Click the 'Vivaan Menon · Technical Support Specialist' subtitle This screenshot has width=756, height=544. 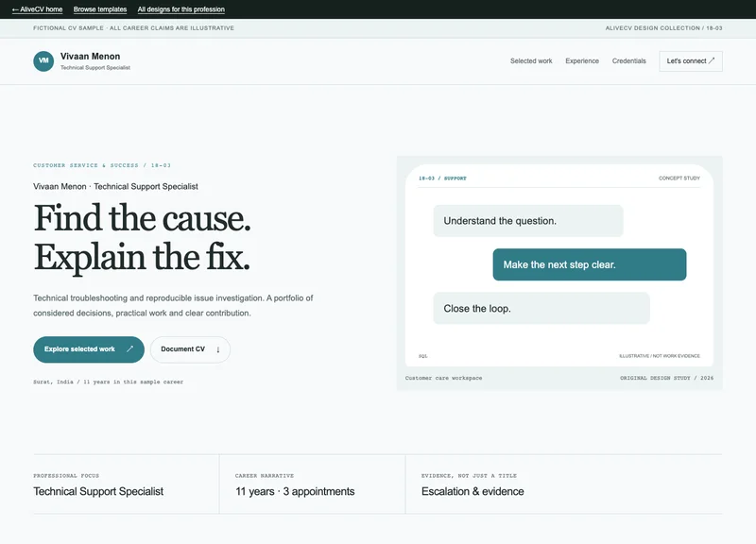point(115,186)
